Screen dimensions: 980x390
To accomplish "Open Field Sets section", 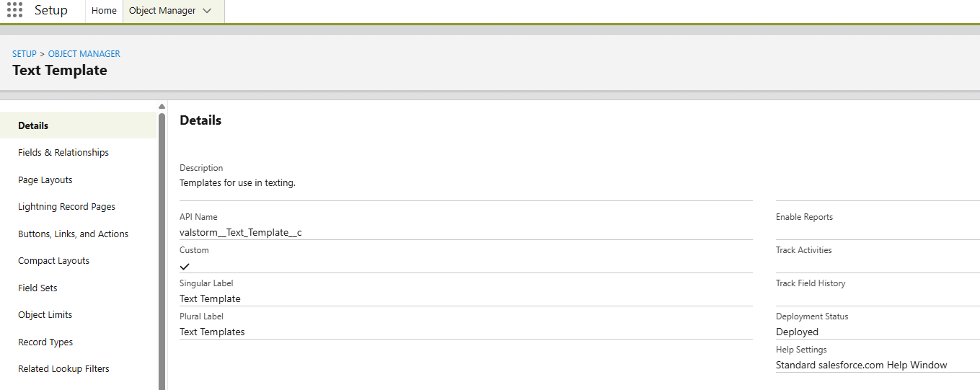I will [x=37, y=288].
